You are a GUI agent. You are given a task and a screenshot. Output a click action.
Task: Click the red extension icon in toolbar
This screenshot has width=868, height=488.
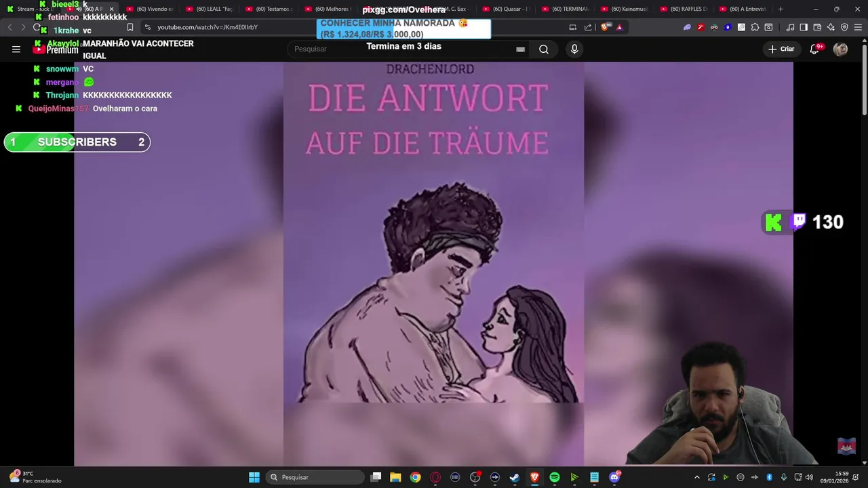click(x=701, y=27)
